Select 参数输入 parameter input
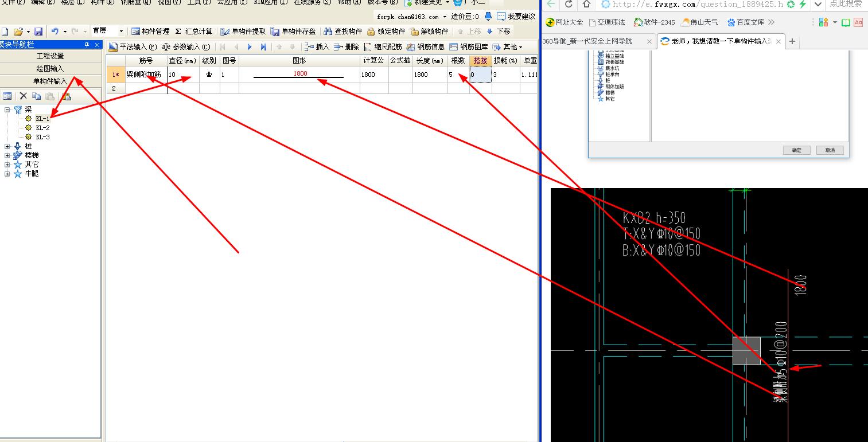This screenshot has width=868, height=442. 186,47
